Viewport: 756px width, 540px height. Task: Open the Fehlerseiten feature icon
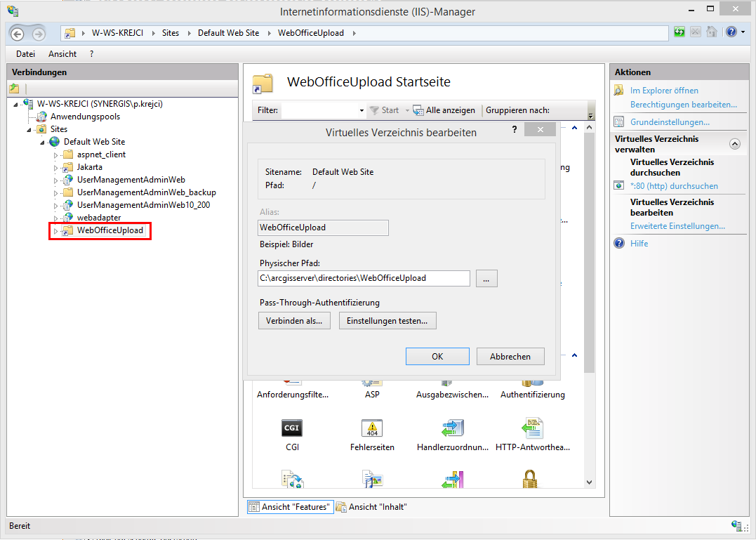point(372,428)
